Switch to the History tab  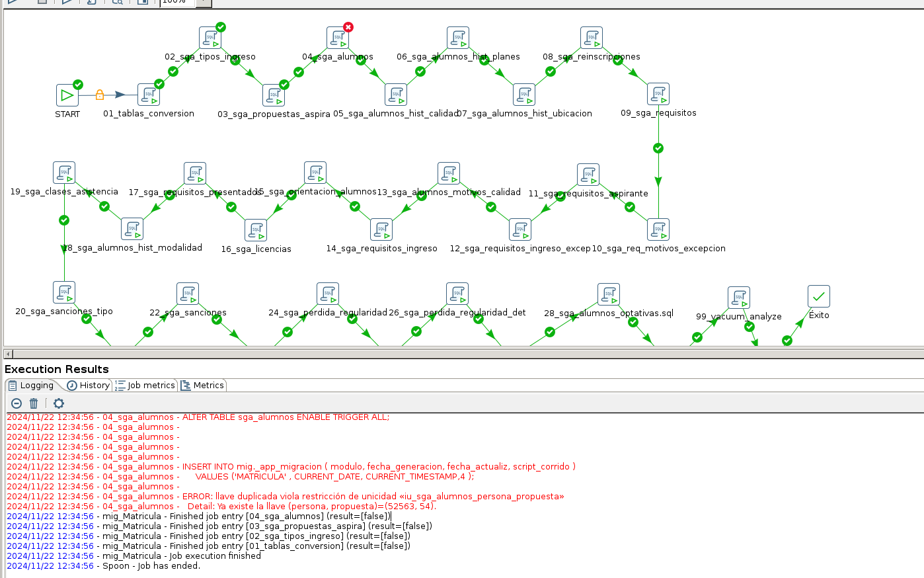(x=88, y=385)
